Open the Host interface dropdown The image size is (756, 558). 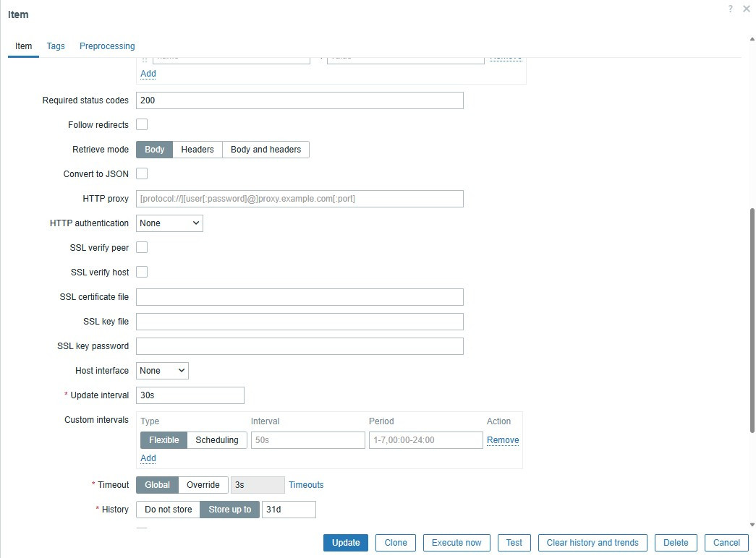(161, 371)
